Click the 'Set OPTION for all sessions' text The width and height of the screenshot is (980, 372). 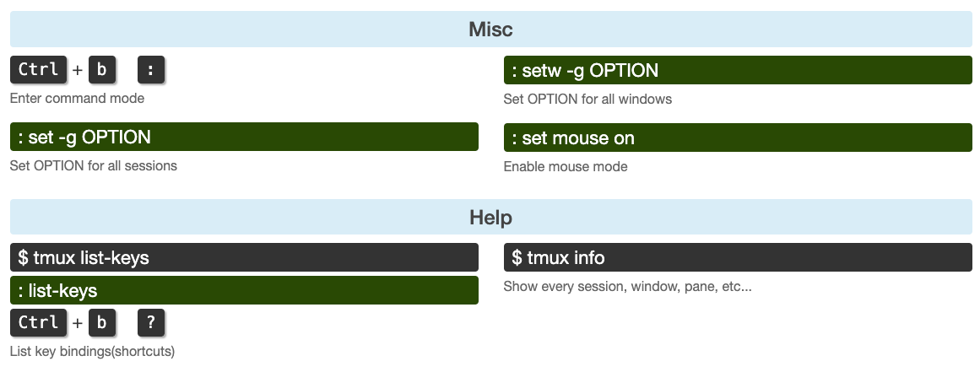point(93,165)
